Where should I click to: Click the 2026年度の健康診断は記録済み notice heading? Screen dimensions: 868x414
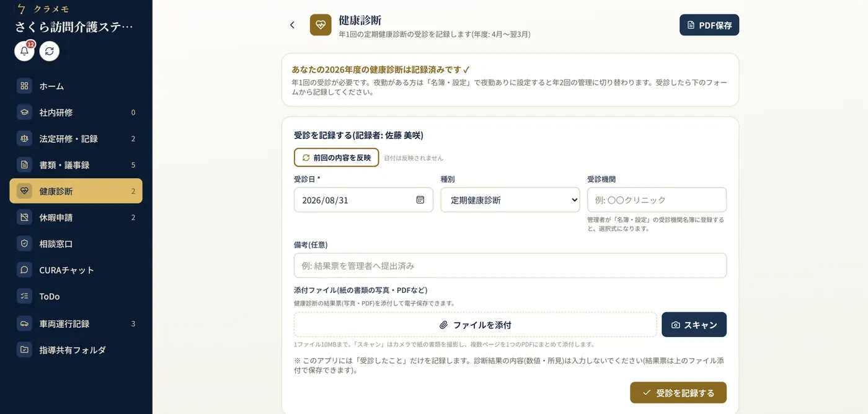pos(381,70)
